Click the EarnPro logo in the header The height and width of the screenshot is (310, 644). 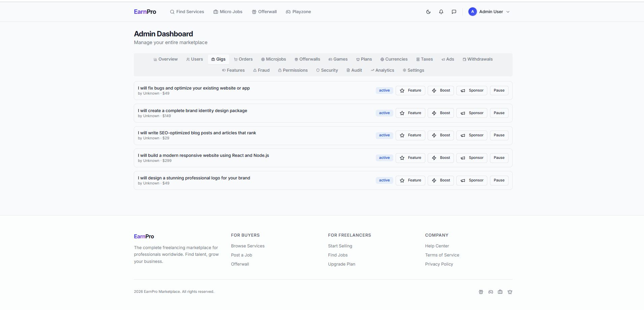pyautogui.click(x=145, y=12)
